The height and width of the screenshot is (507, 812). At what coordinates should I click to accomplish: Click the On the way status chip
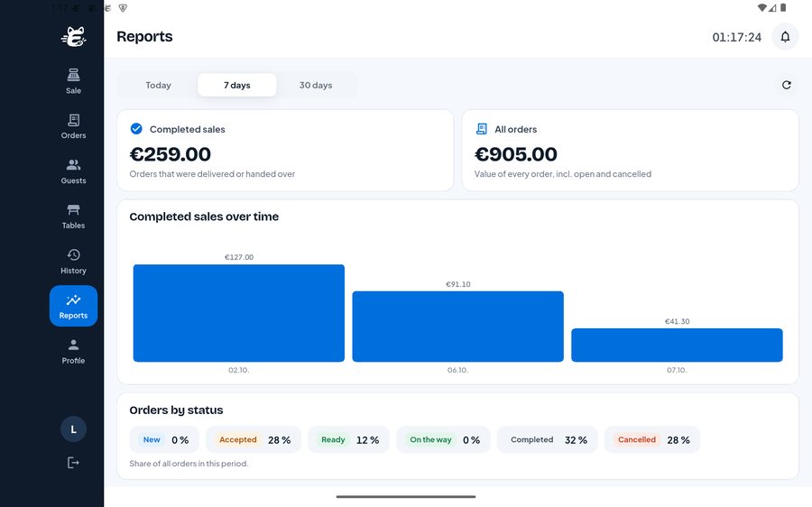click(x=443, y=439)
